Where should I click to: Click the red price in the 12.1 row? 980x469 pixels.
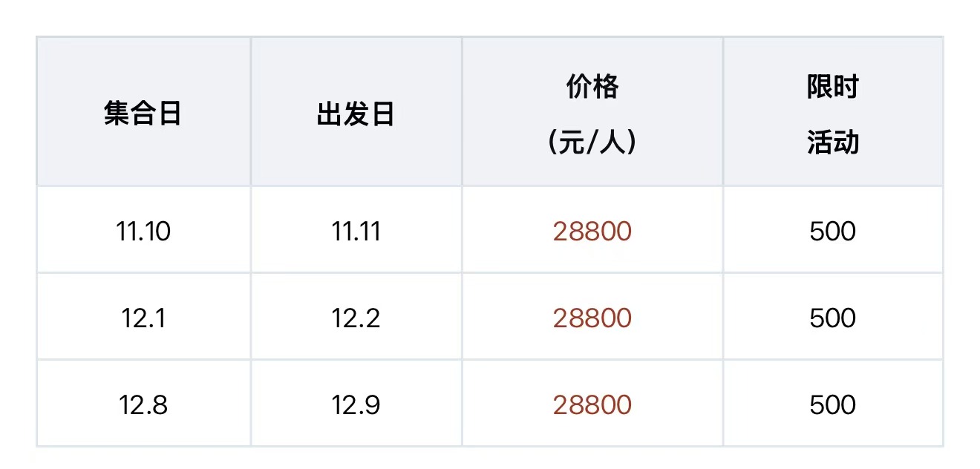(x=592, y=318)
